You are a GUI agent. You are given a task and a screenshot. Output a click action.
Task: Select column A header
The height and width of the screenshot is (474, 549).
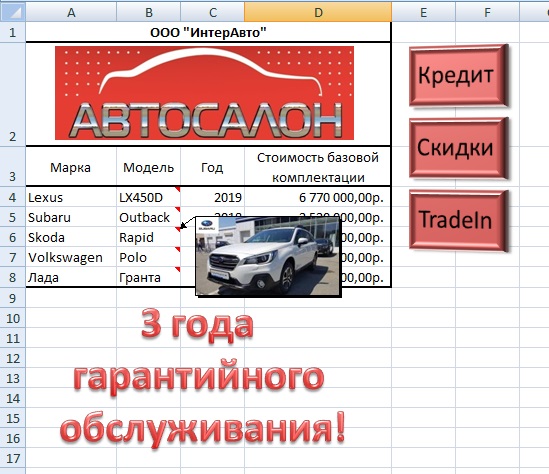[x=71, y=12]
